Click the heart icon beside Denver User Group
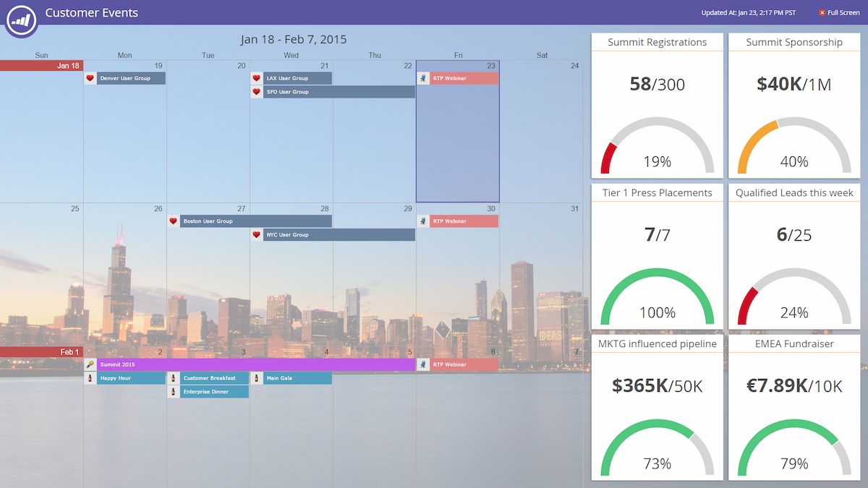Screen dimensions: 868x488 pos(90,78)
